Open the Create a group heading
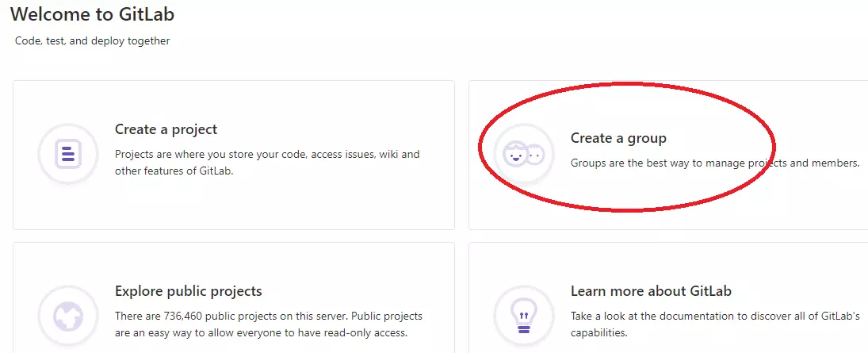This screenshot has height=353, width=868. 618,138
